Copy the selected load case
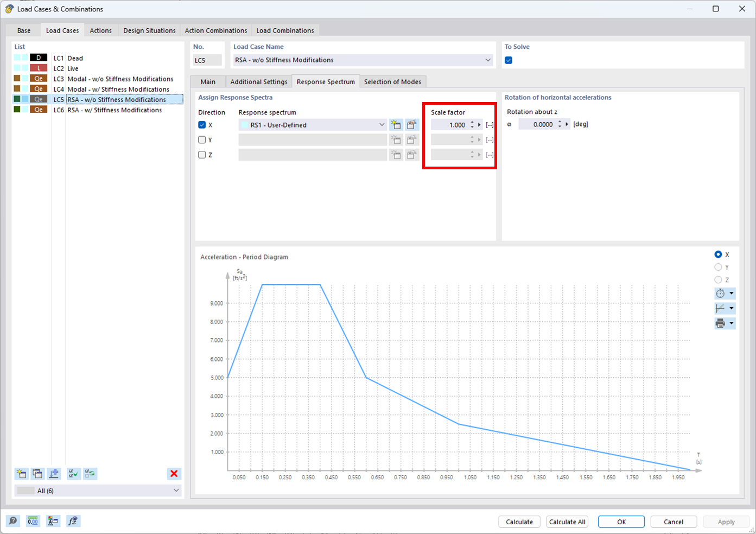756x534 pixels. tap(38, 473)
